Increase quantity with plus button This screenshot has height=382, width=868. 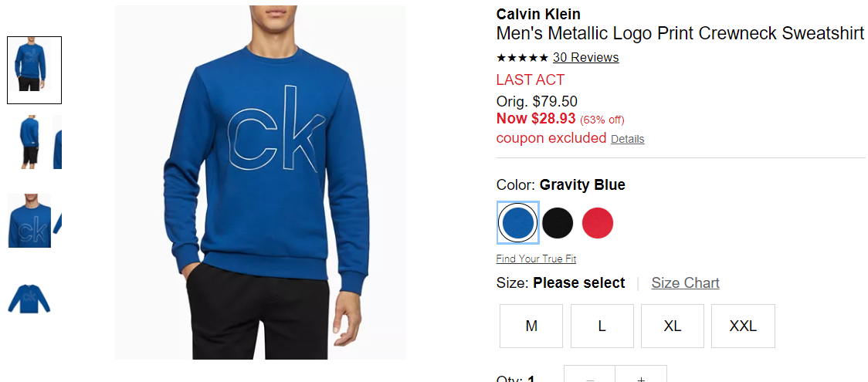coord(641,376)
